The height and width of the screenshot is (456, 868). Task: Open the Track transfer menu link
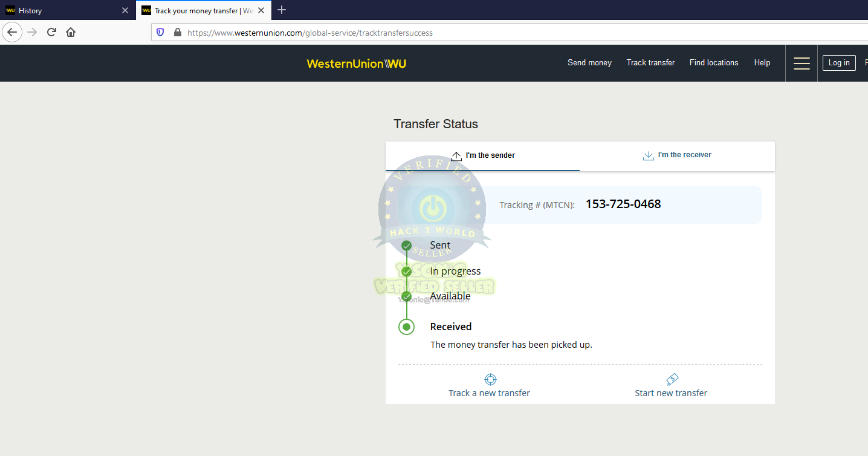pos(650,62)
